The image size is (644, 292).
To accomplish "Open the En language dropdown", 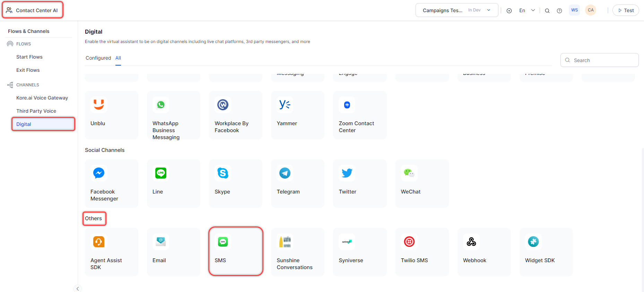I will click(527, 10).
